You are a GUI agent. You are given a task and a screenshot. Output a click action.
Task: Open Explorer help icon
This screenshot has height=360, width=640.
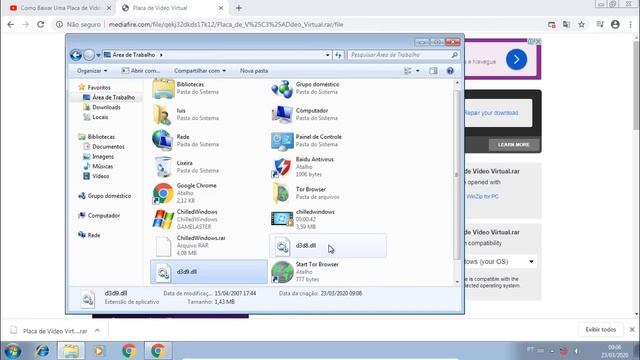[x=450, y=71]
